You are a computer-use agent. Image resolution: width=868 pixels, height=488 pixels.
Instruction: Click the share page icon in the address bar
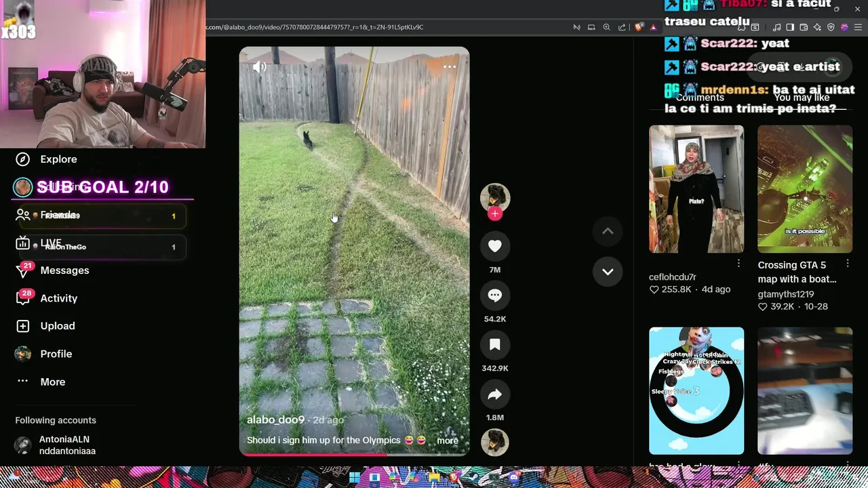pos(622,27)
